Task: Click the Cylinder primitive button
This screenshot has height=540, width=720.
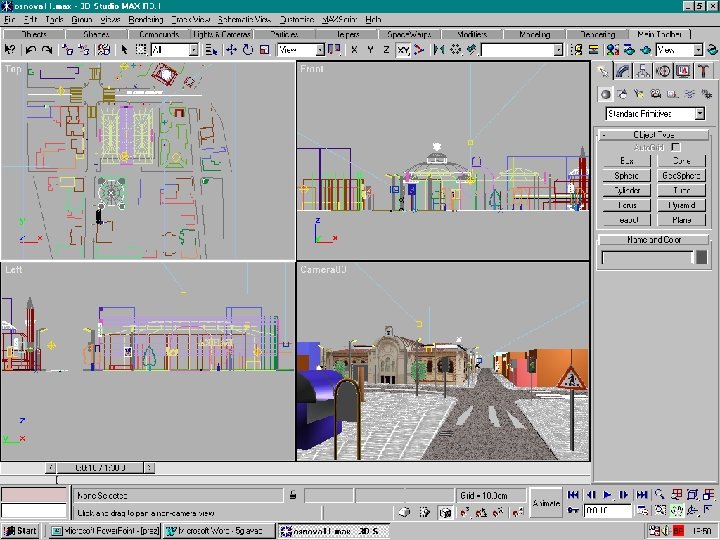Action: coord(626,190)
